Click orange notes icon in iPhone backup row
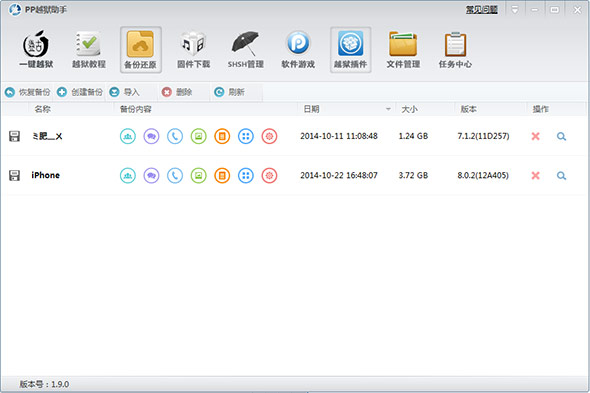 [222, 175]
